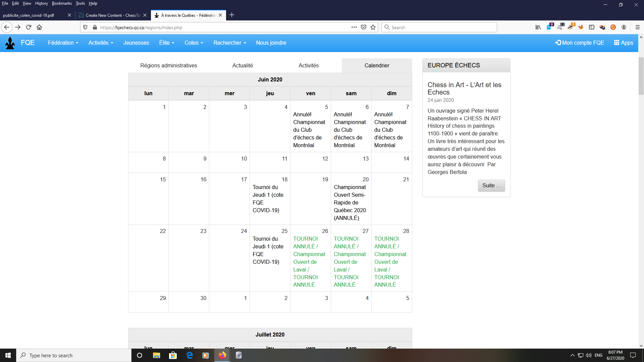The width and height of the screenshot is (644, 362).
Task: Save page to Pocket icon
Action: (364, 27)
